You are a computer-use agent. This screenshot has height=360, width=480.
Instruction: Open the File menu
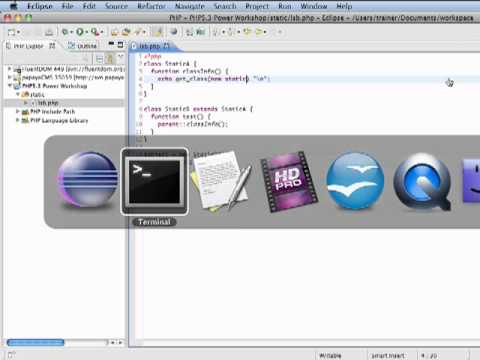coord(67,6)
